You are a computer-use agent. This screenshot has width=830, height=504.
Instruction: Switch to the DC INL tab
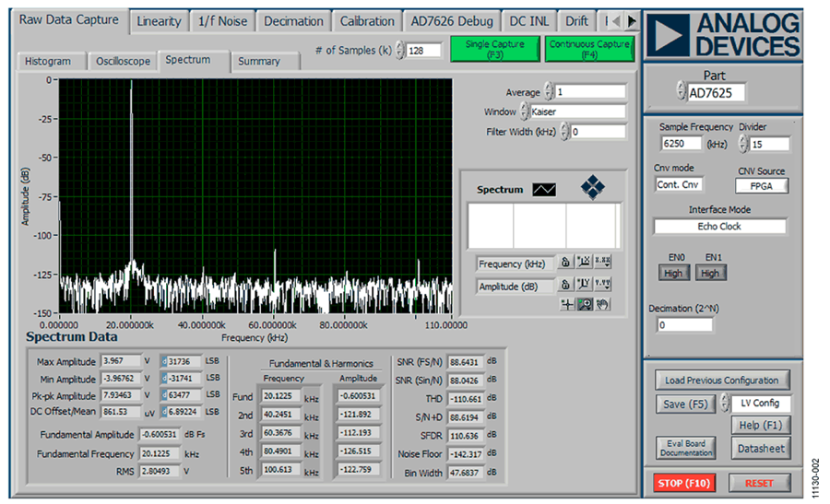(x=528, y=22)
